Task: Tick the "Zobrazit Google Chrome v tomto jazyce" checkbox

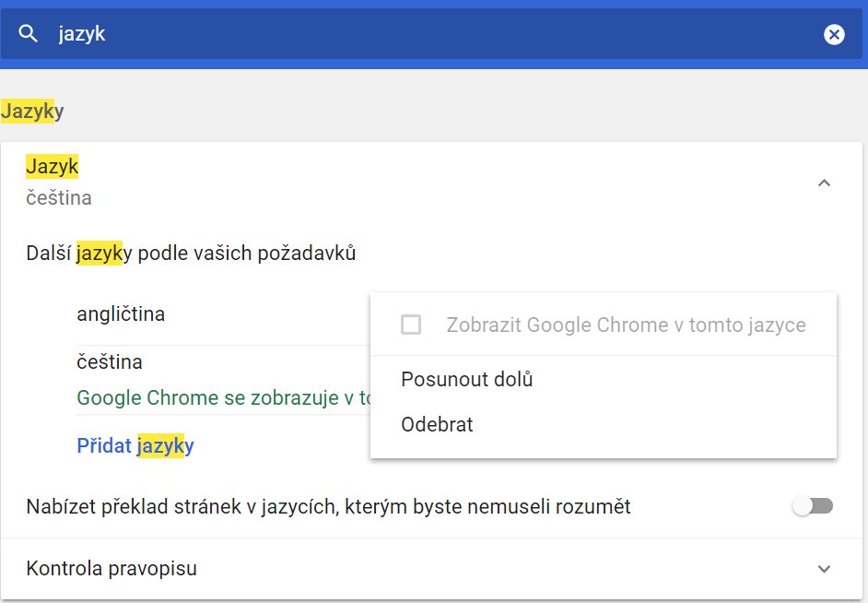Action: point(411,325)
